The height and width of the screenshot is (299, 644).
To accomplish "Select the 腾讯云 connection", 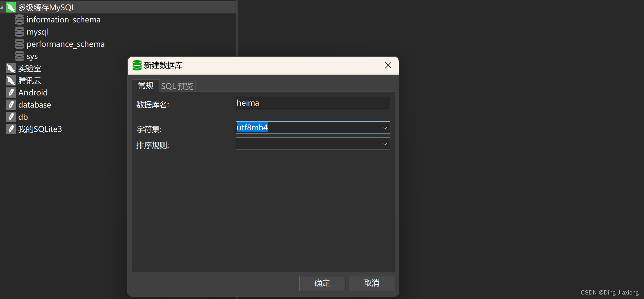I will click(30, 80).
